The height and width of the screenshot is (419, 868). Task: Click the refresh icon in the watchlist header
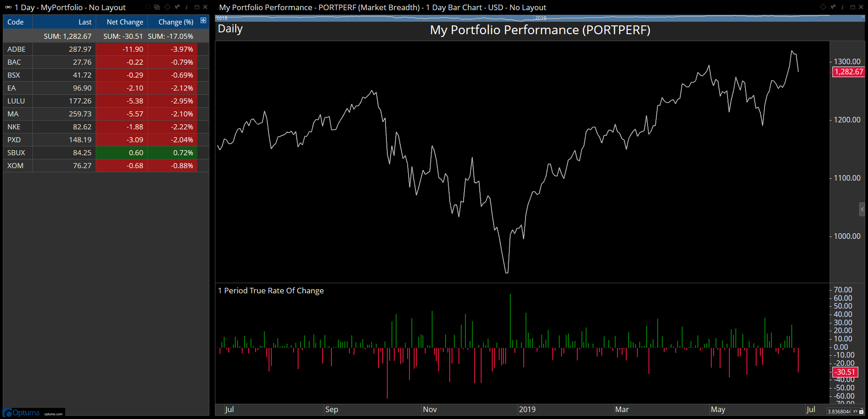pyautogui.click(x=148, y=7)
